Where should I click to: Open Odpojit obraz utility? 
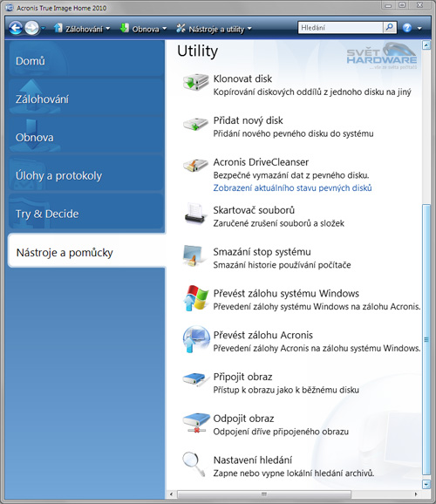point(243,419)
